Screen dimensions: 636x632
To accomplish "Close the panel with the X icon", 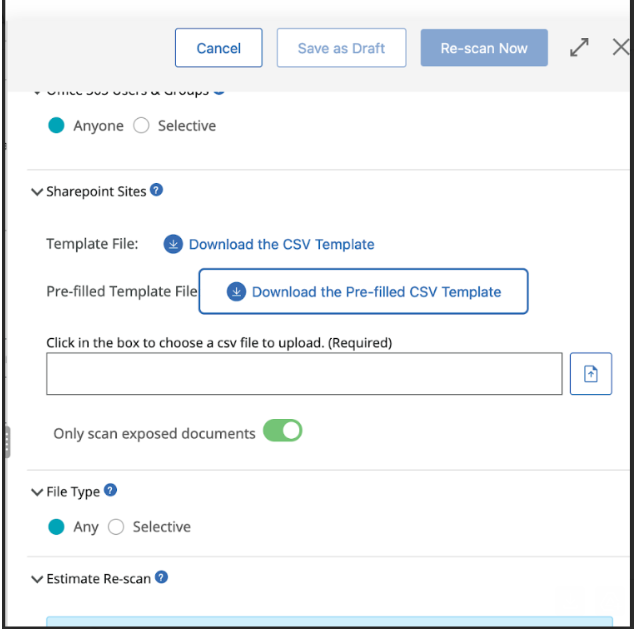I will point(621,47).
